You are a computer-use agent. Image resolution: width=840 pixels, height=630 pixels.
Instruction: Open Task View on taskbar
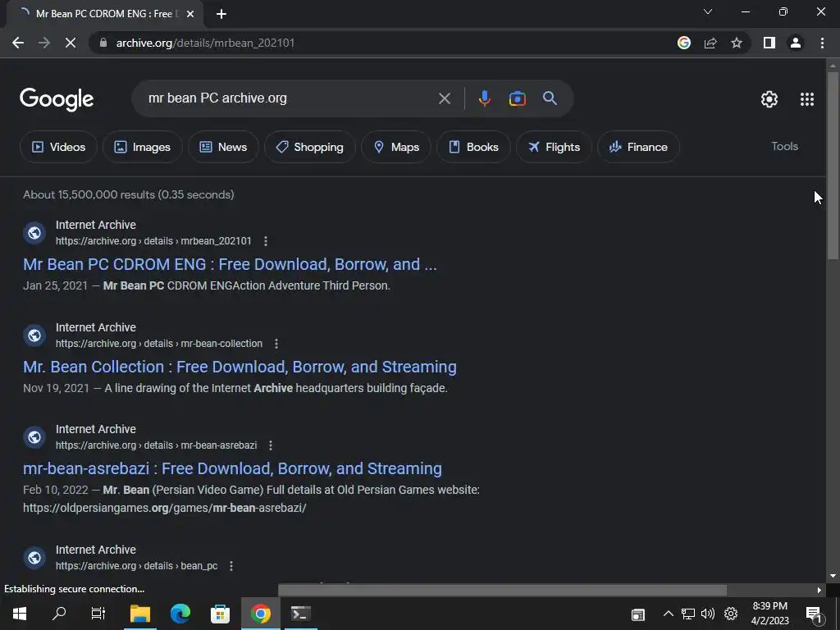tap(98, 614)
